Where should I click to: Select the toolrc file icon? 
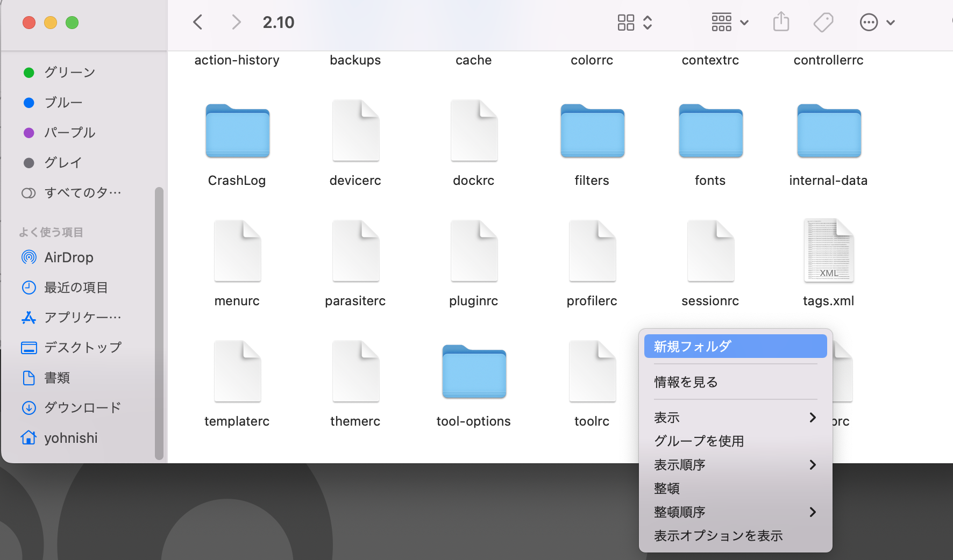(x=592, y=371)
